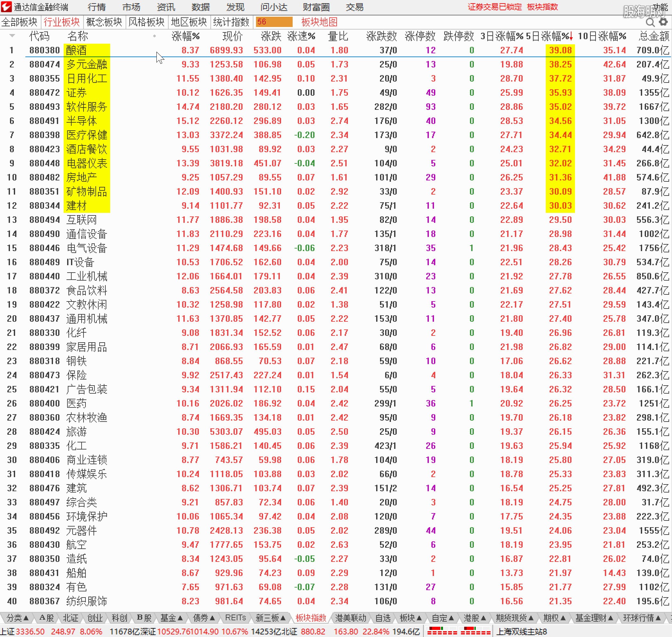Sort by 量比 column header
672x637 pixels.
338,36
